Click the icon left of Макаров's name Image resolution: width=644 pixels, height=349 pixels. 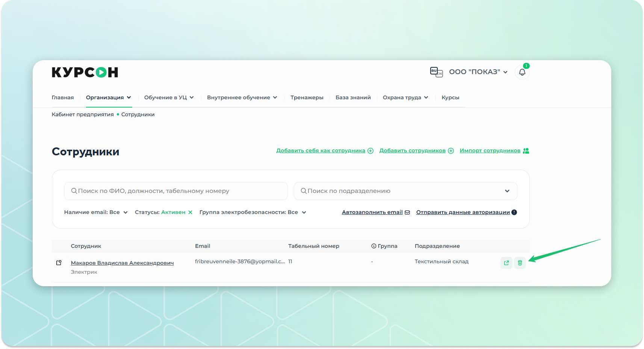[59, 263]
